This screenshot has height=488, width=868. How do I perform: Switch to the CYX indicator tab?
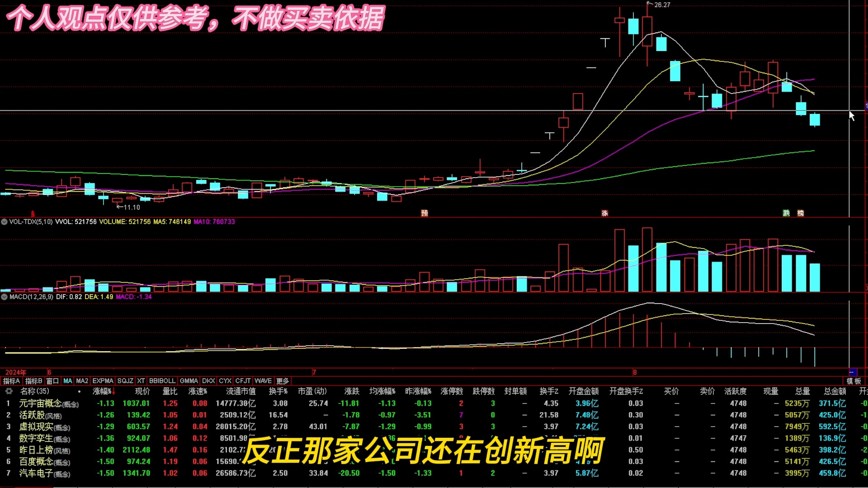[225, 381]
